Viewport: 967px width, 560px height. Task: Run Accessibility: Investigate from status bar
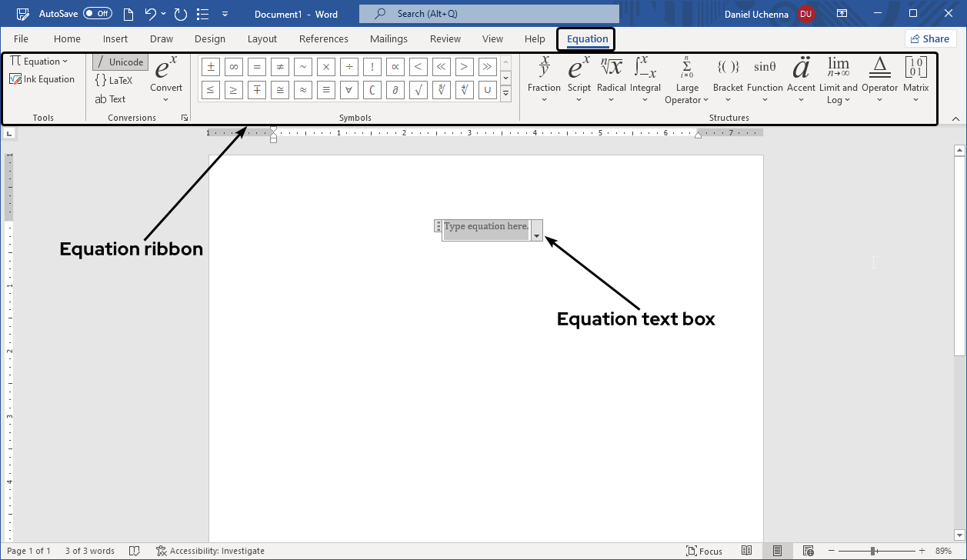(x=210, y=550)
